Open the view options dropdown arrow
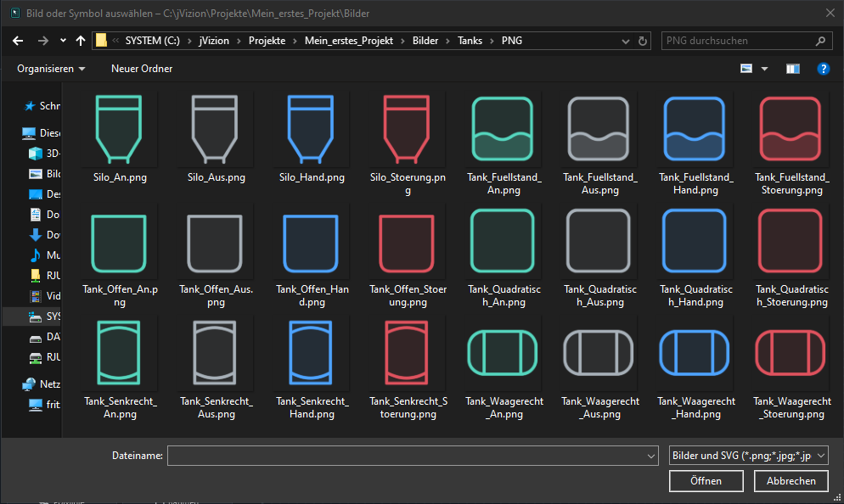This screenshot has width=844, height=504. [x=764, y=69]
